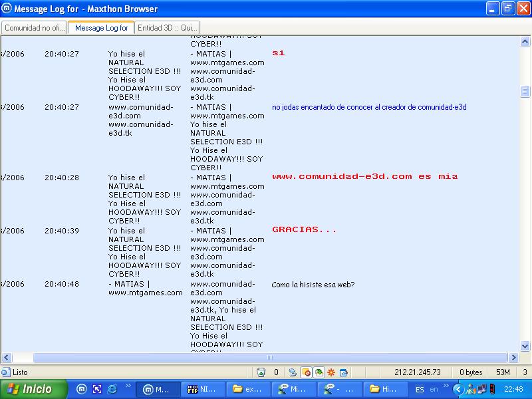The width and height of the screenshot is (532, 399).
Task: Click the show desktop quick launch icon
Action: 97,389
